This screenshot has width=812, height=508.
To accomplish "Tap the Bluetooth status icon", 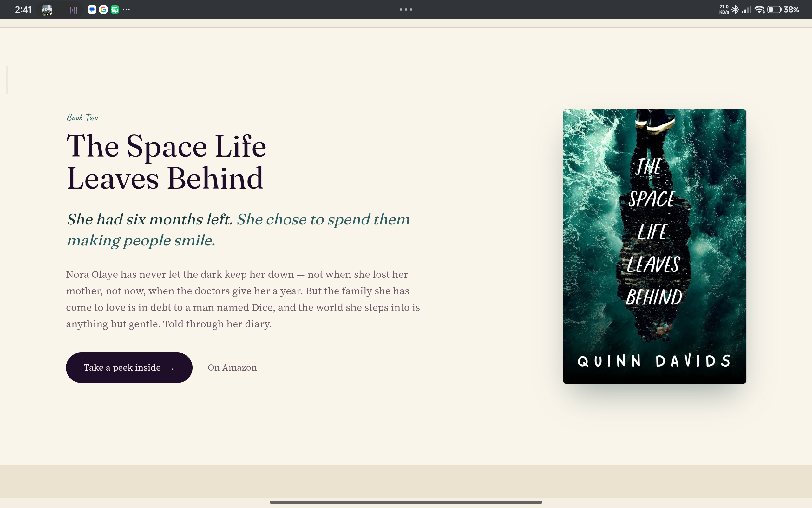I will tap(735, 10).
